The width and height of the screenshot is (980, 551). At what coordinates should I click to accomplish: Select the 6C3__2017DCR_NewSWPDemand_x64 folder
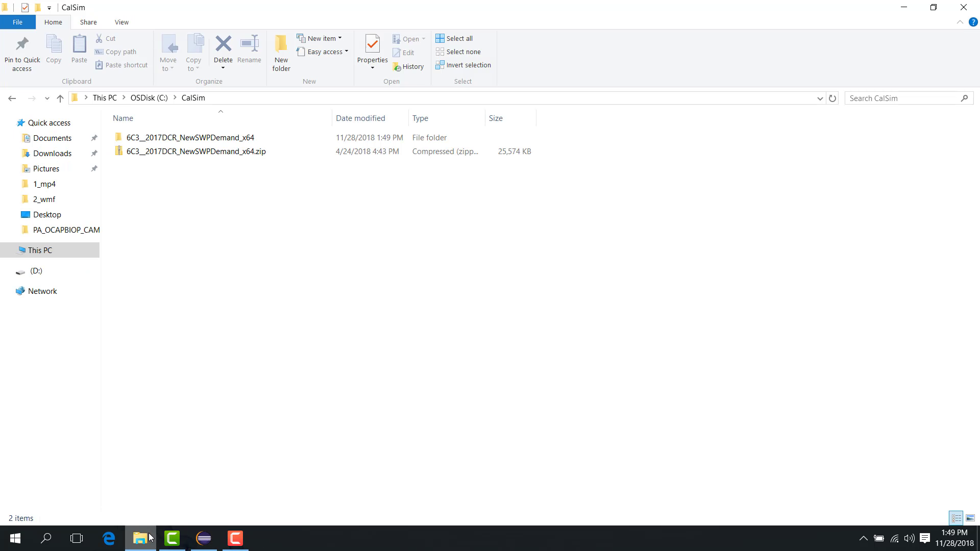pyautogui.click(x=190, y=137)
